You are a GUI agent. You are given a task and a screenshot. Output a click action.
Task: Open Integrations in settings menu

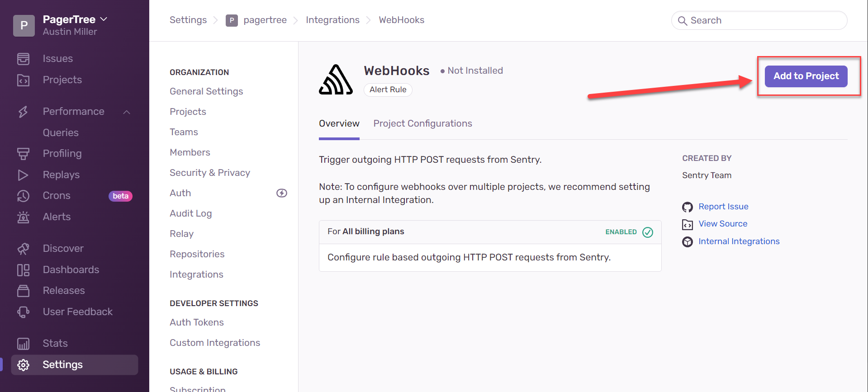[196, 274]
